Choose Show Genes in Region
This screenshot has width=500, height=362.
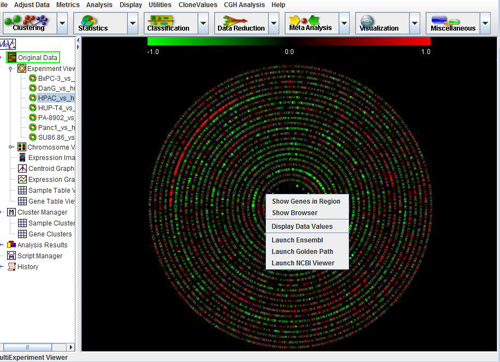(x=306, y=201)
